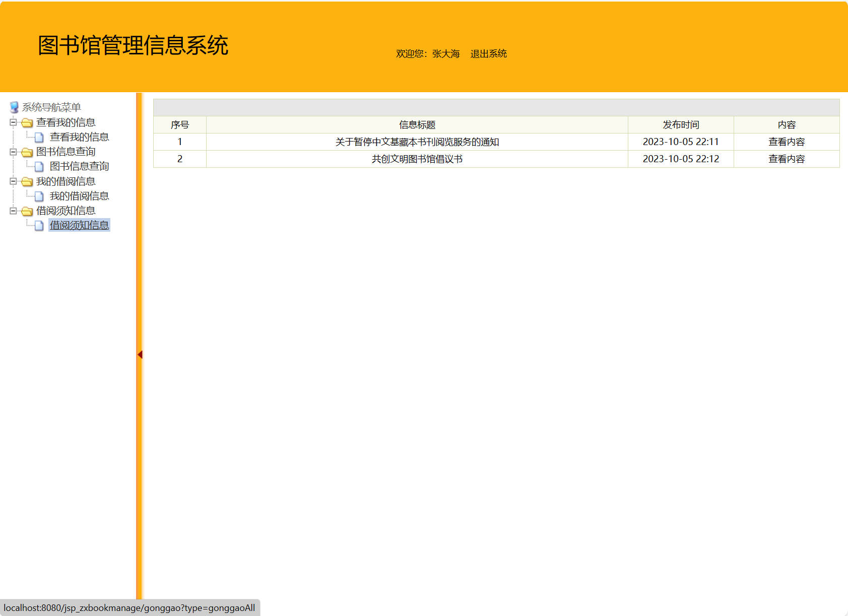Click the 退出系统 link
848x616 pixels.
coord(488,53)
